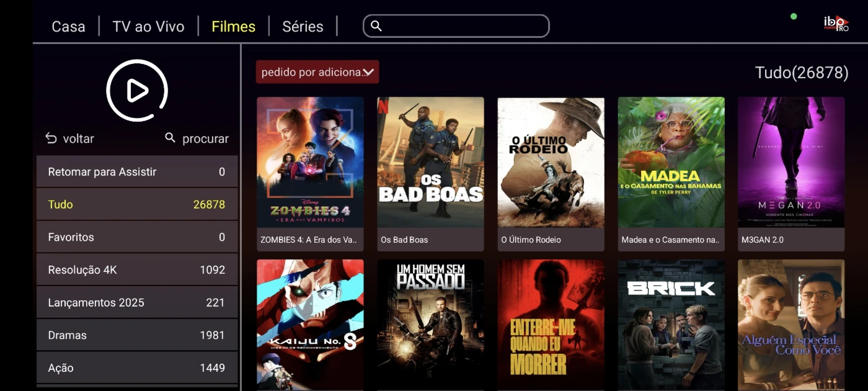Open the Retomar para Assistir list
This screenshot has height=391, width=868.
tap(137, 172)
